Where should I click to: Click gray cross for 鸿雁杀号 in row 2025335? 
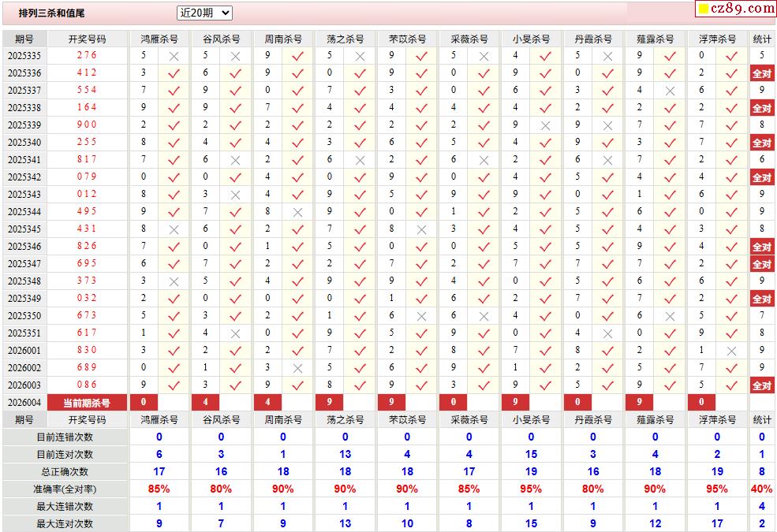[174, 57]
